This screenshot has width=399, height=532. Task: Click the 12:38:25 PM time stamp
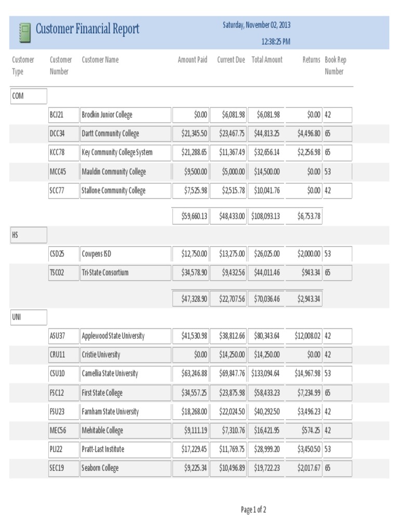(x=275, y=42)
